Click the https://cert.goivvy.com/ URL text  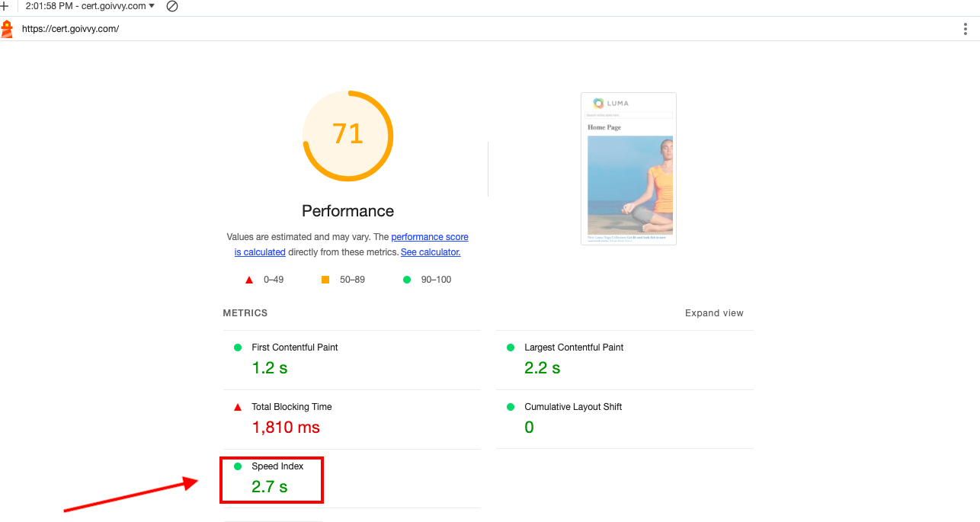(x=70, y=29)
